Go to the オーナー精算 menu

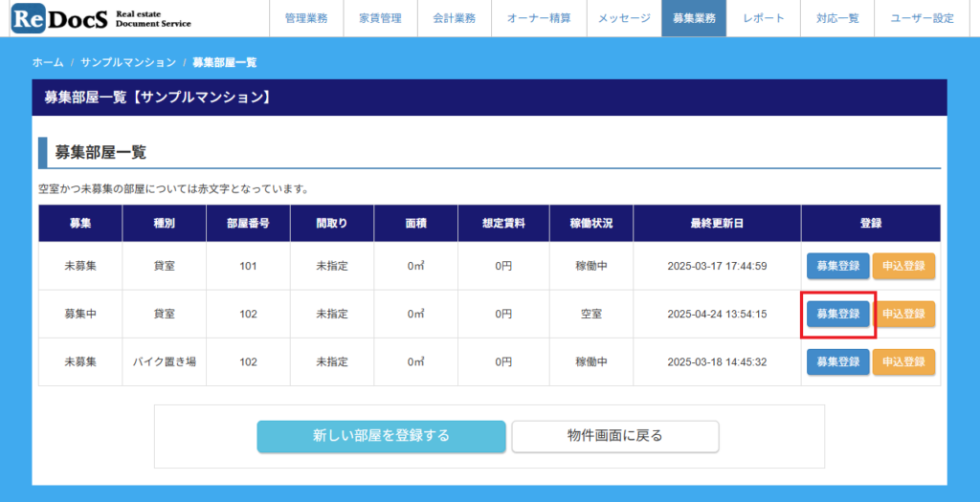(x=539, y=18)
